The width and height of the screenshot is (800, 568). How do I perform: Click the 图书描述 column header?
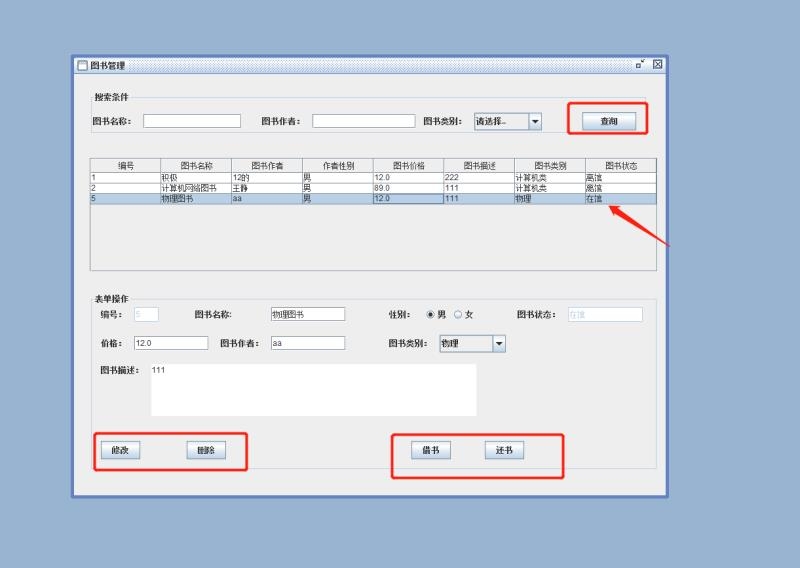tap(480, 166)
